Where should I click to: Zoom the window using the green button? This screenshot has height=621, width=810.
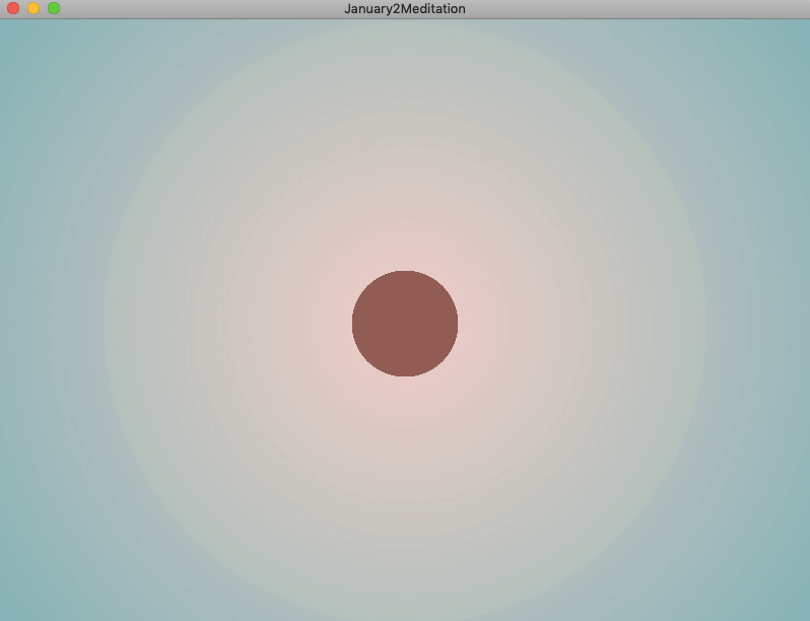[x=54, y=8]
